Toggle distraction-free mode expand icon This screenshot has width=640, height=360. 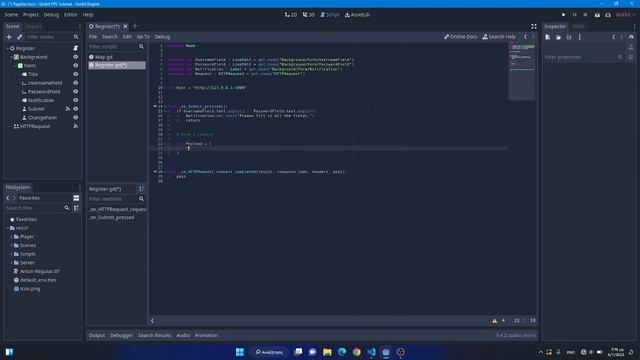point(534,27)
